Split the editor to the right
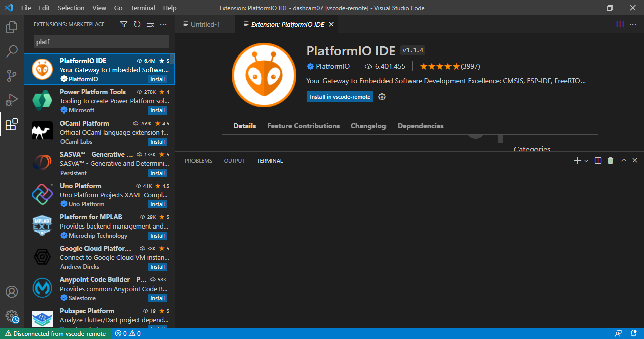Screen dimensions: 644x339 click(x=620, y=24)
